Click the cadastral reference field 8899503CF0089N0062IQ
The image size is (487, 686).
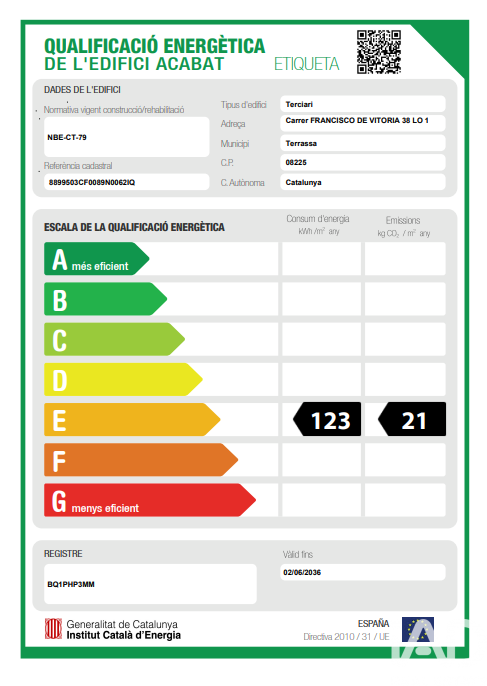[x=126, y=182]
